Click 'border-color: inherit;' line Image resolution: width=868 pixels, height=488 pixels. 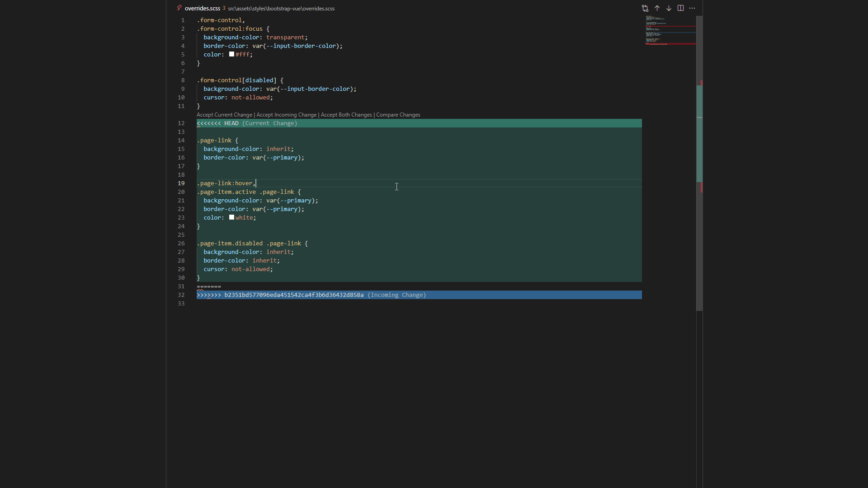point(241,261)
